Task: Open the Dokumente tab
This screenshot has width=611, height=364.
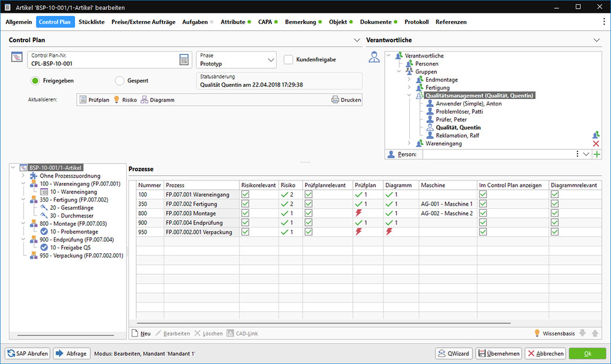Action: (x=375, y=22)
